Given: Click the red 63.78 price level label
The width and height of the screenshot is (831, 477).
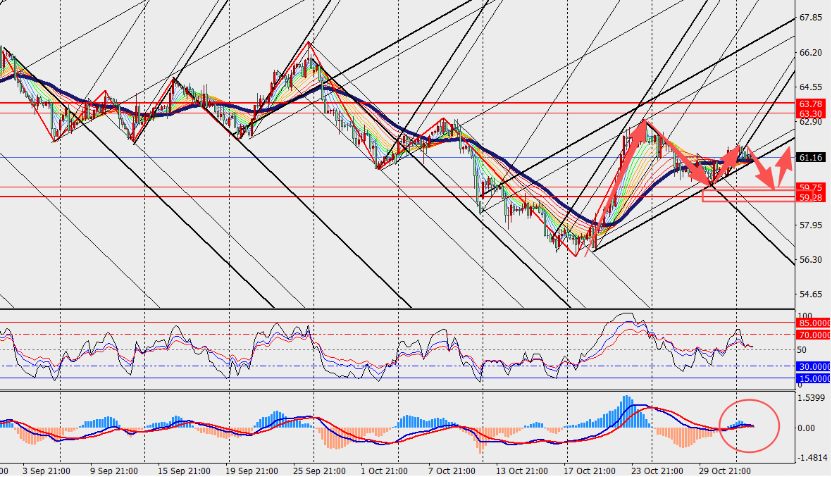Looking at the screenshot, I should coord(809,103).
